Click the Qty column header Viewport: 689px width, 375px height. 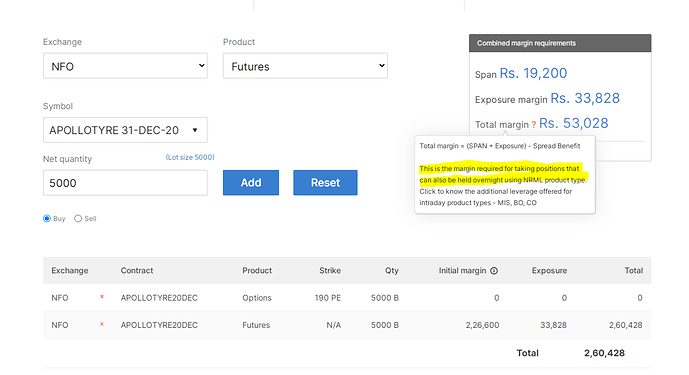click(x=392, y=270)
